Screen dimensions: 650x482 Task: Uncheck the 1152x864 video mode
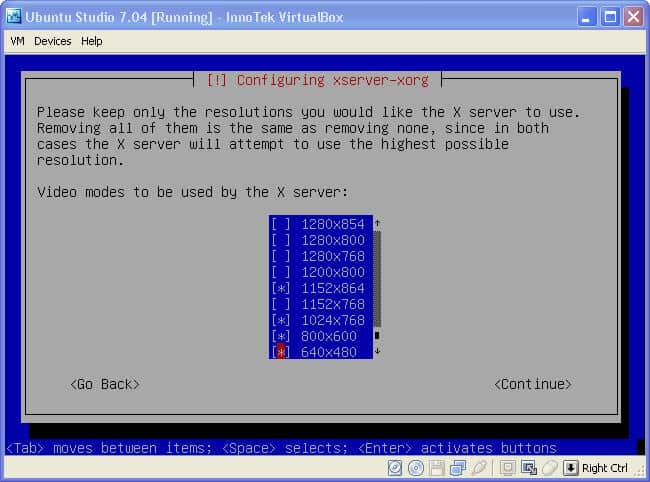280,288
